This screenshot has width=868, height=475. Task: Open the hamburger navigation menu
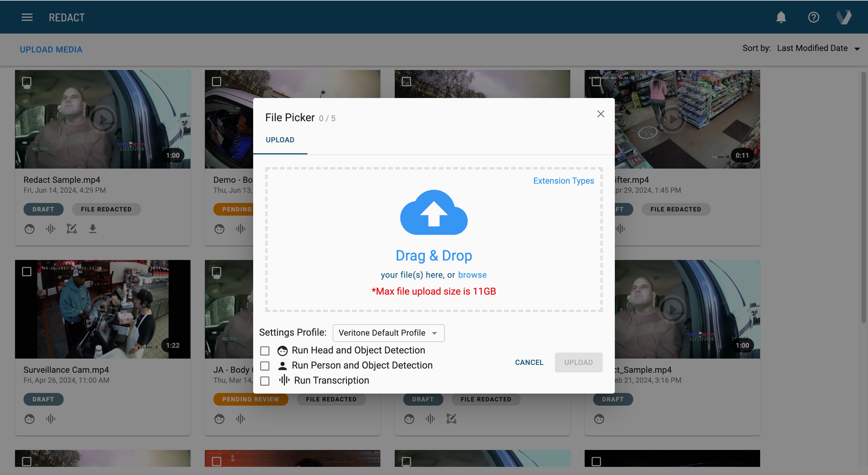(27, 17)
